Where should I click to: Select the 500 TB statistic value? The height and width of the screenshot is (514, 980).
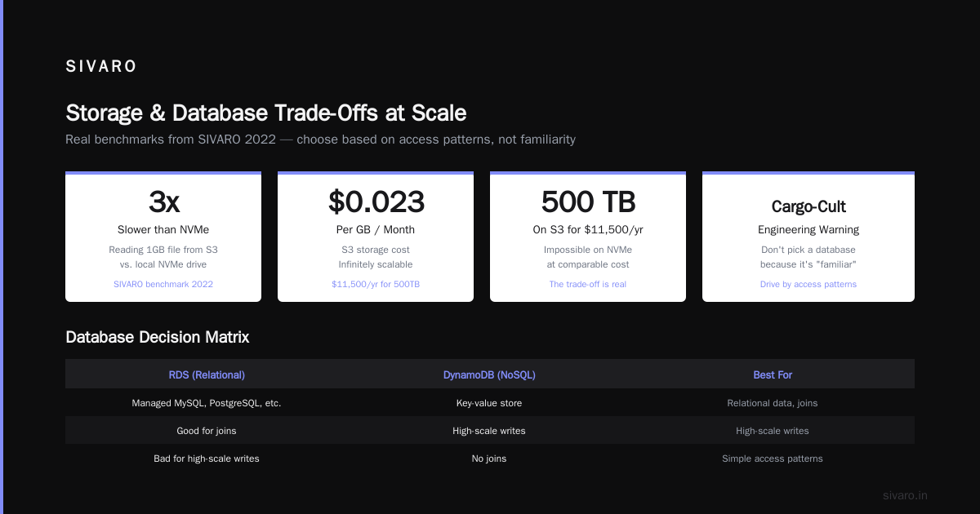[588, 202]
